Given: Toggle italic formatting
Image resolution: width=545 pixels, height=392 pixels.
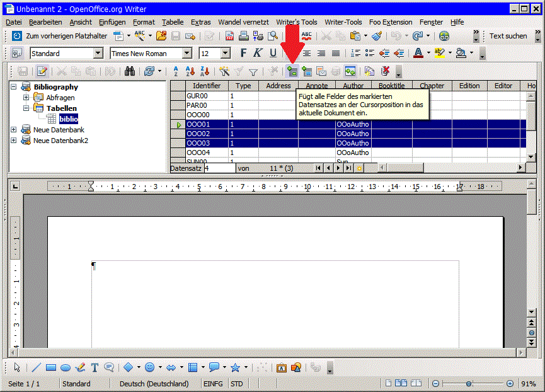Looking at the screenshot, I should coord(258,53).
